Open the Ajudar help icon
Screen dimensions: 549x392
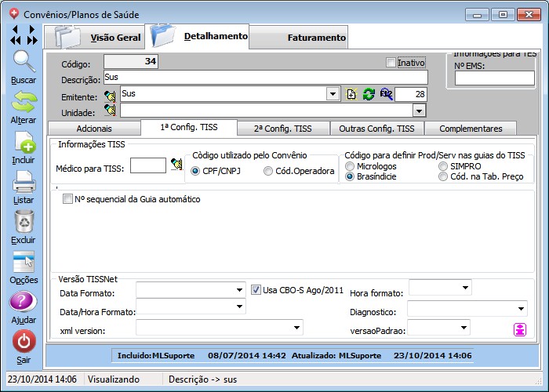24,303
